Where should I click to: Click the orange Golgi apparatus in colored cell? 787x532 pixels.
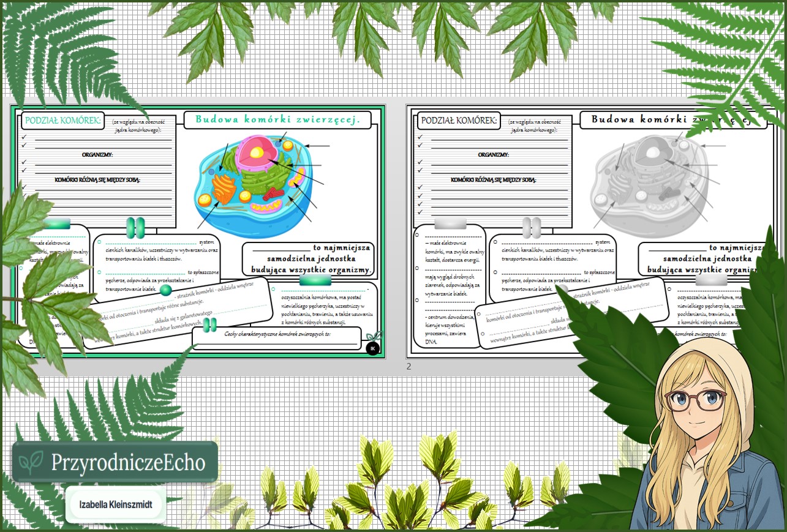pyautogui.click(x=224, y=189)
